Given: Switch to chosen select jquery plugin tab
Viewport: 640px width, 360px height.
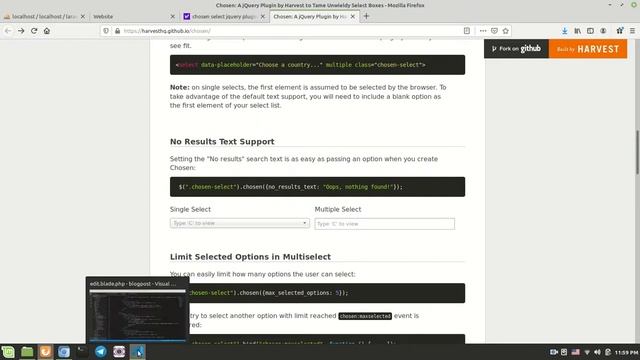Looking at the screenshot, I should (224, 16).
